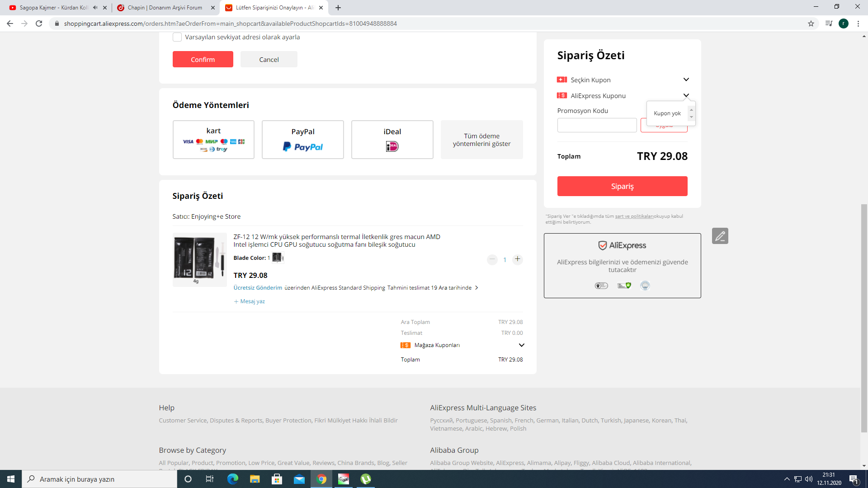The width and height of the screenshot is (868, 488).
Task: Open the new tab plus button
Action: [x=338, y=8]
